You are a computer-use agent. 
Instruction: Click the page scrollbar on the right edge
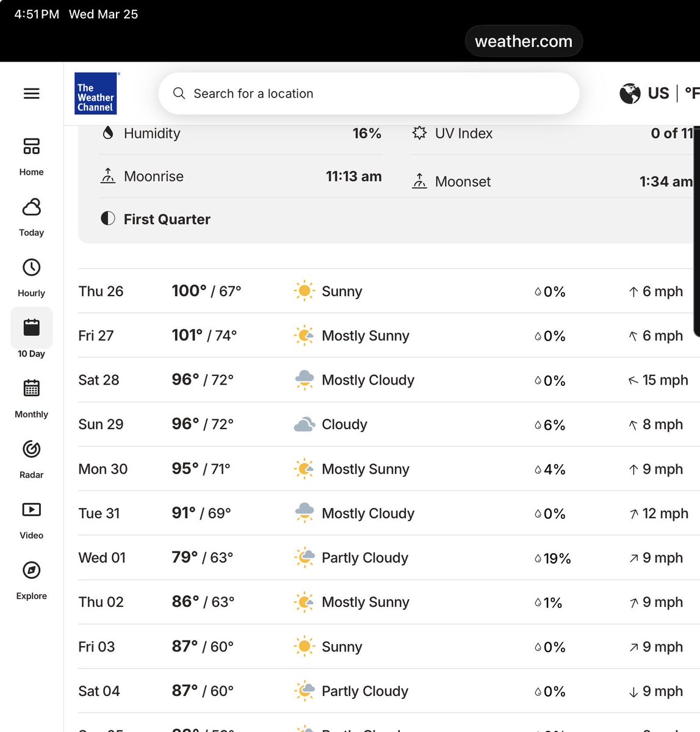click(x=697, y=231)
